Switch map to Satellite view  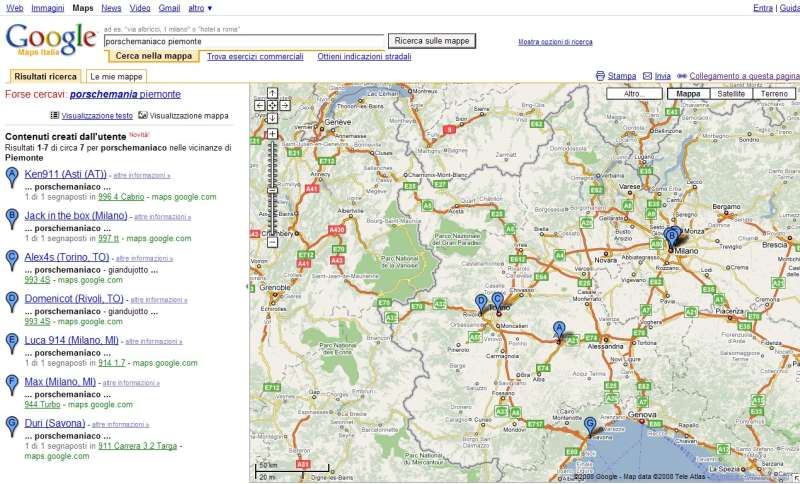731,94
